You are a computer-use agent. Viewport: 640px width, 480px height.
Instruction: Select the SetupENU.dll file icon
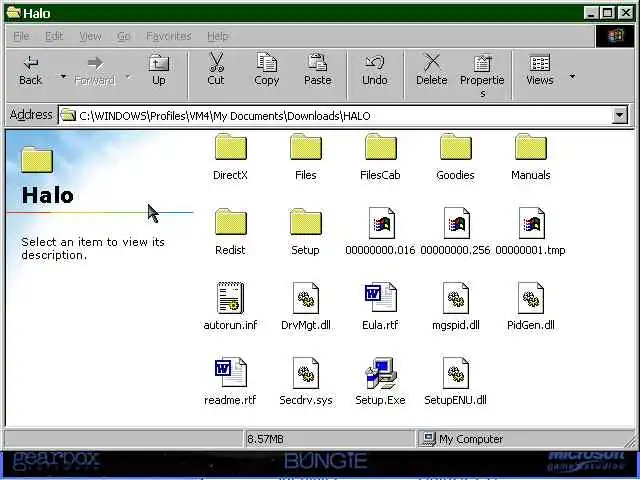point(456,373)
